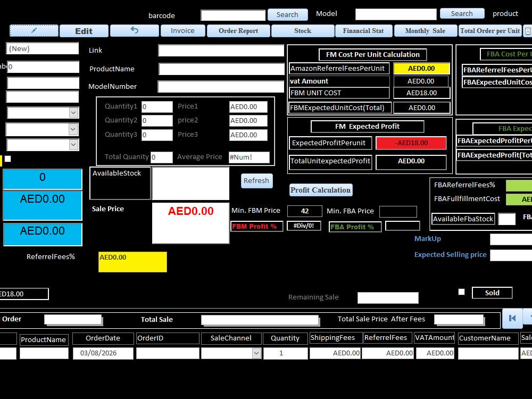Click the FBM Profit % #Div/0! value
532x399 pixels.
(x=304, y=226)
